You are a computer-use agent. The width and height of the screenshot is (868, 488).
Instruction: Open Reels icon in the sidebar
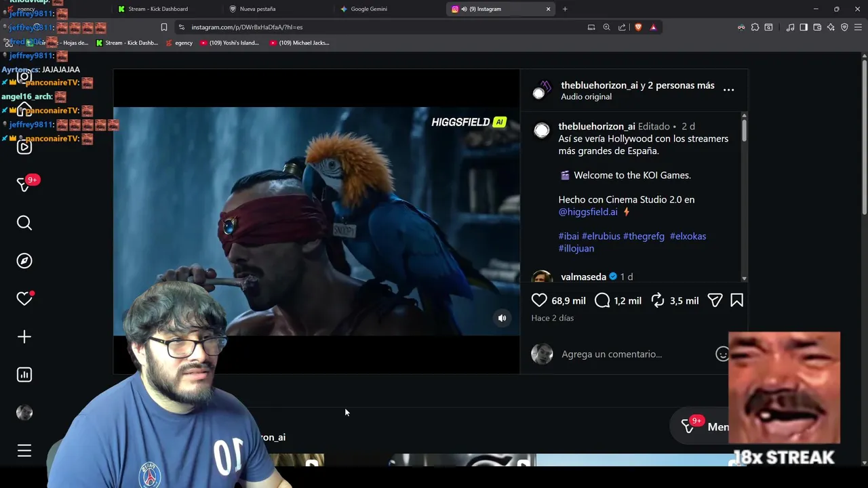24,147
